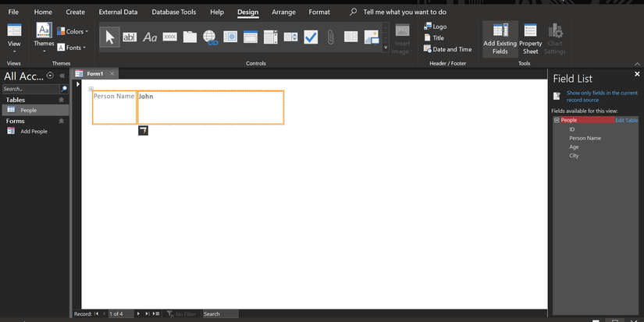Open the Database Tools tab
Image resolution: width=644 pixels, height=322 pixels.
174,12
